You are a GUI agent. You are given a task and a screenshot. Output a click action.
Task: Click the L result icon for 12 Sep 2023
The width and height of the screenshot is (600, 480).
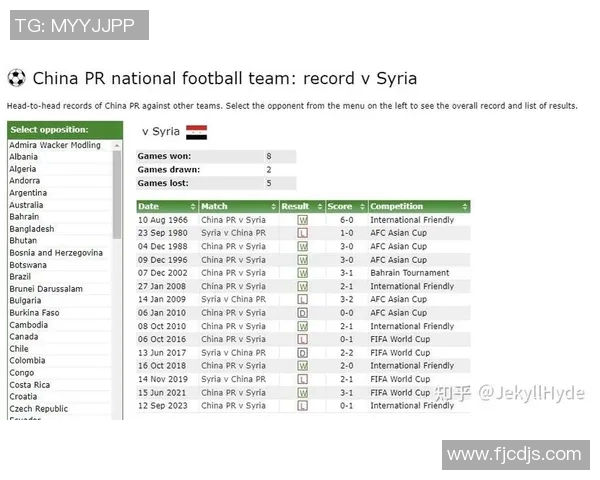point(303,406)
